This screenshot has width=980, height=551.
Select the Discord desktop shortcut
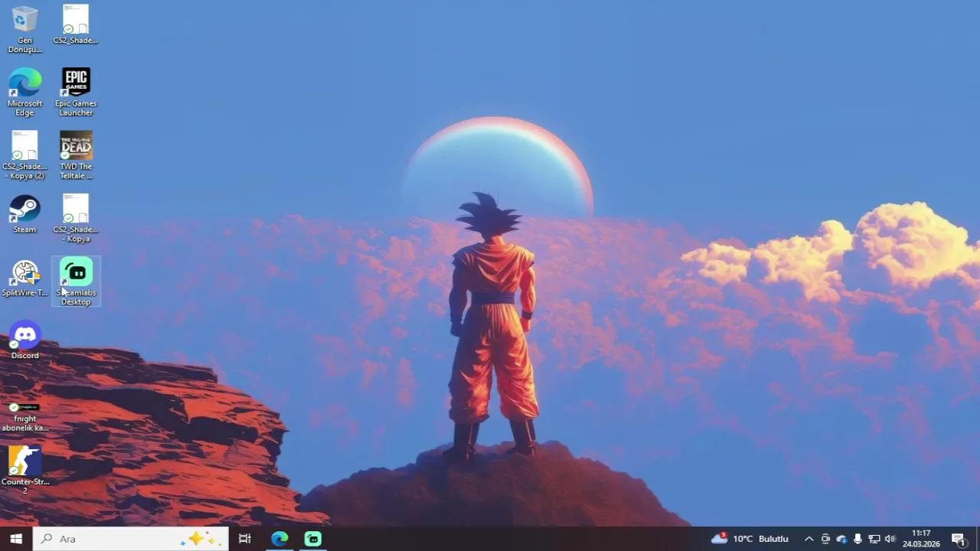click(24, 340)
